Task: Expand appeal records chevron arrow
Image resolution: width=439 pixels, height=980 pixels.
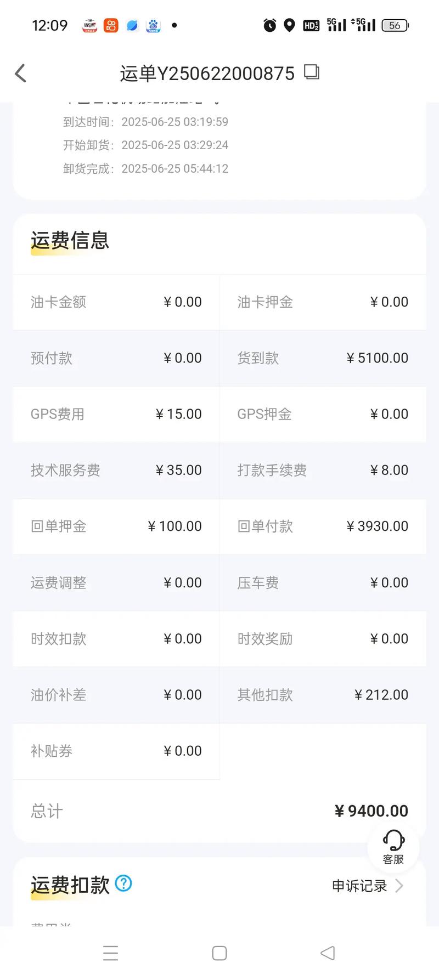Action: coord(399,886)
